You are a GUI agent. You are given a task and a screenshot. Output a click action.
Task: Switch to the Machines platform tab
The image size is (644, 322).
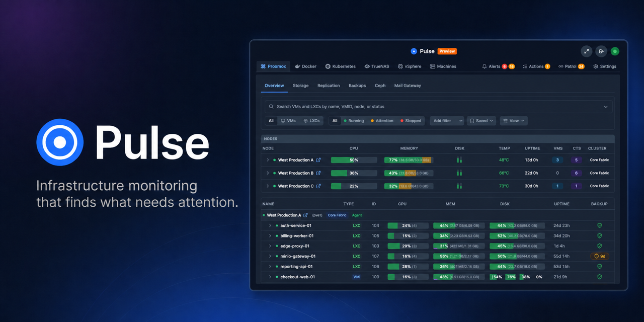[x=443, y=66]
